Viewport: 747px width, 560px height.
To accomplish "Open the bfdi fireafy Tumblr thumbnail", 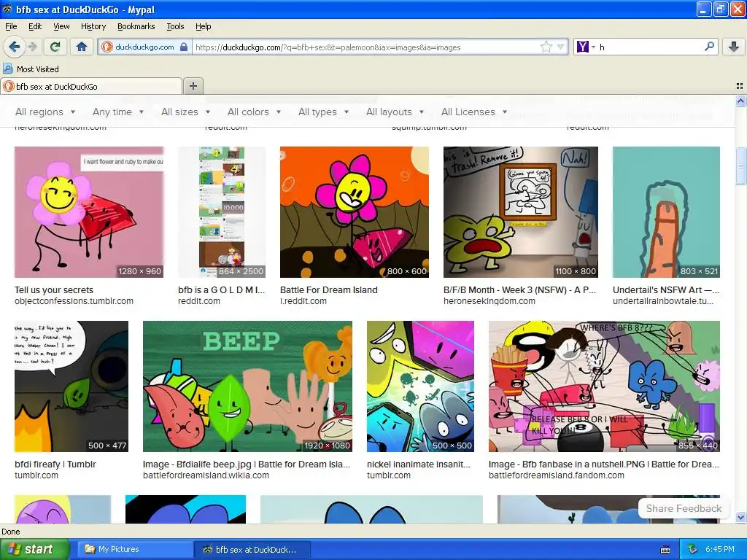I will pos(71,386).
